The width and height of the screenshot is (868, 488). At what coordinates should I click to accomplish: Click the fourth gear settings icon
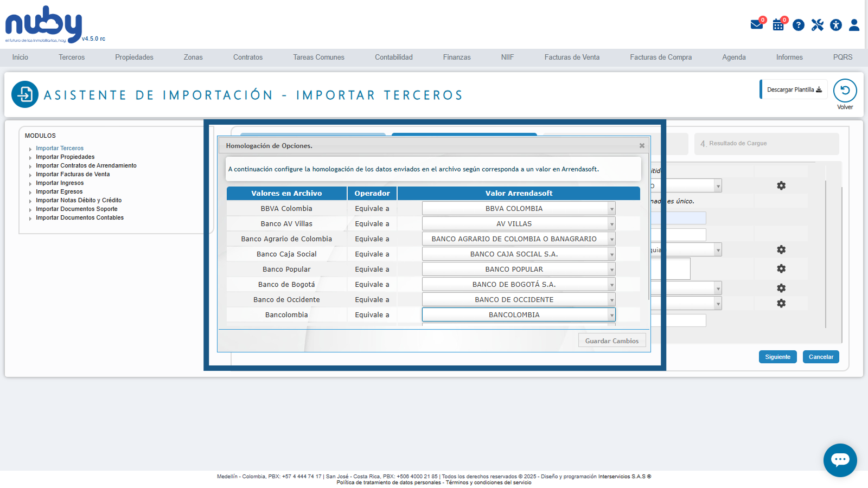pos(781,288)
